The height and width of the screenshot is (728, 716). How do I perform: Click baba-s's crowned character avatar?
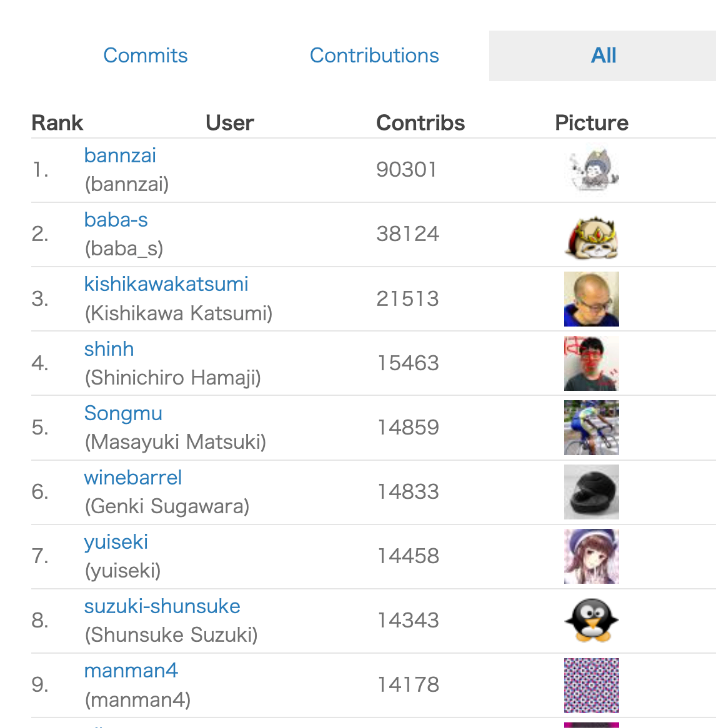591,235
